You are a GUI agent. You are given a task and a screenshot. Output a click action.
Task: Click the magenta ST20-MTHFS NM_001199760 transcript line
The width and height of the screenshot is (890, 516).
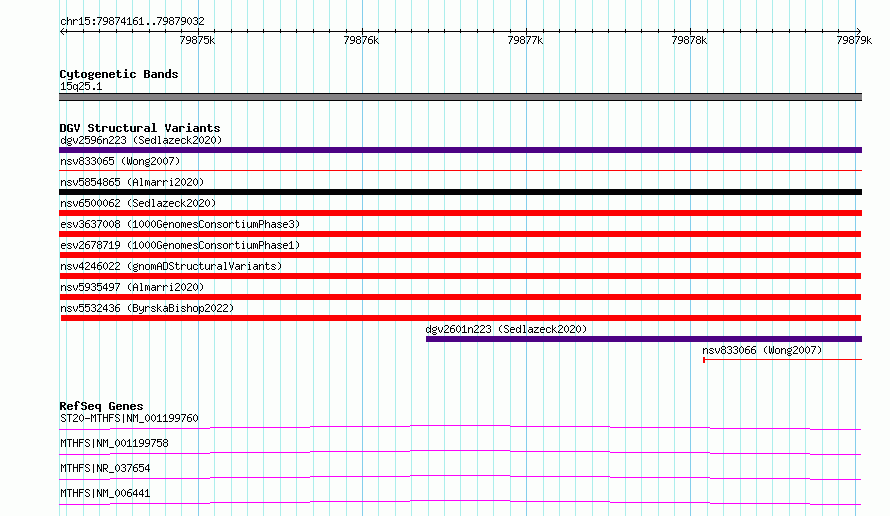click(x=460, y=427)
